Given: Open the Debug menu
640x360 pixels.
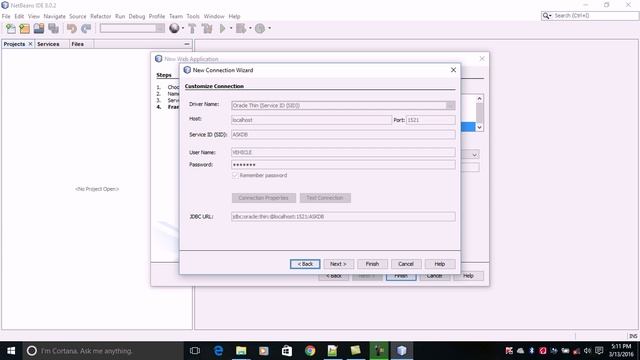Looking at the screenshot, I should [x=137, y=16].
